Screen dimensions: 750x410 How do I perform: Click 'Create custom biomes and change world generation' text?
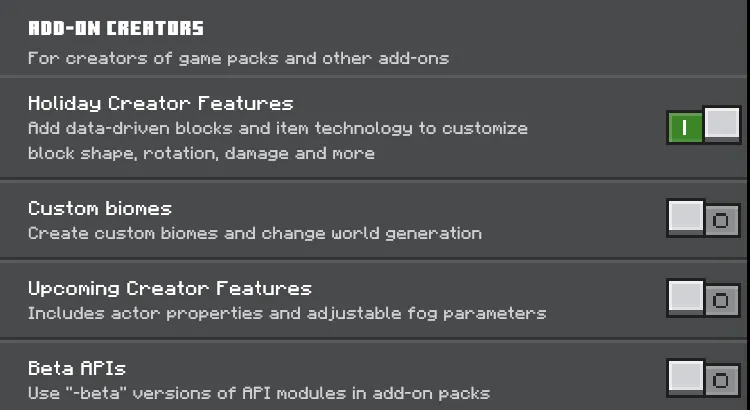(255, 233)
